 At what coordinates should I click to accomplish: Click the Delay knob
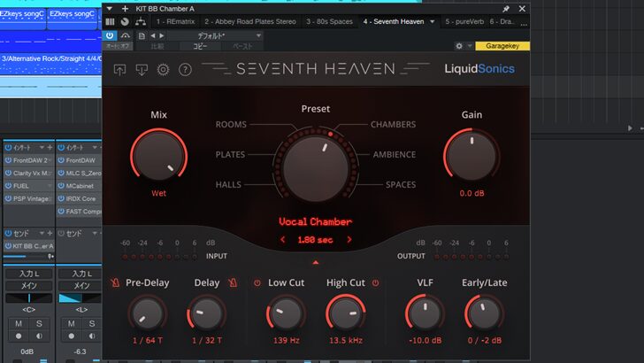(x=207, y=313)
